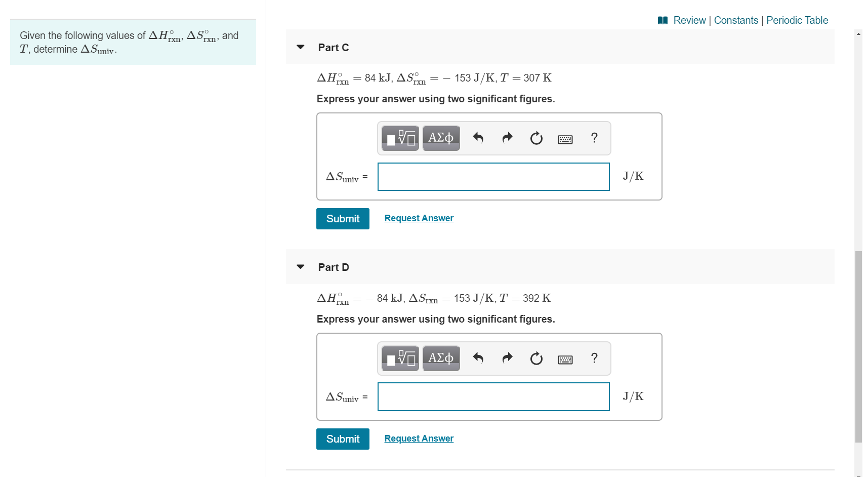Submit the Part C answer
The height and width of the screenshot is (477, 868).
[343, 218]
